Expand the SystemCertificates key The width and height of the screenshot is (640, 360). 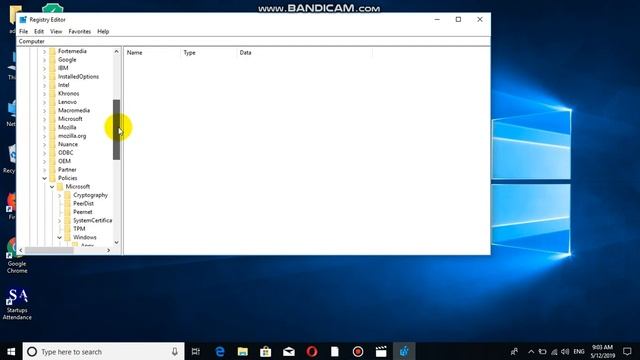(x=60, y=221)
